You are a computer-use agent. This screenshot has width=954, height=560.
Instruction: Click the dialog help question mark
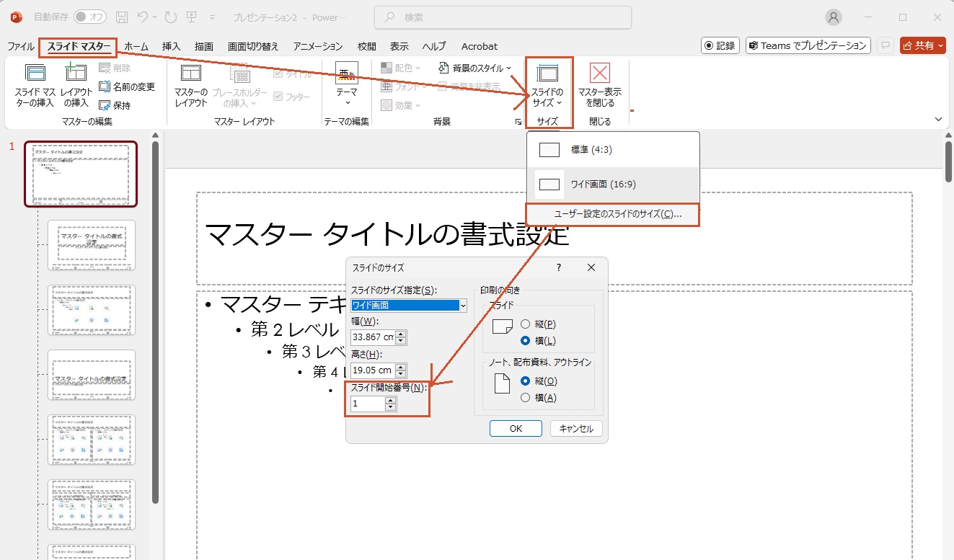[x=558, y=267]
